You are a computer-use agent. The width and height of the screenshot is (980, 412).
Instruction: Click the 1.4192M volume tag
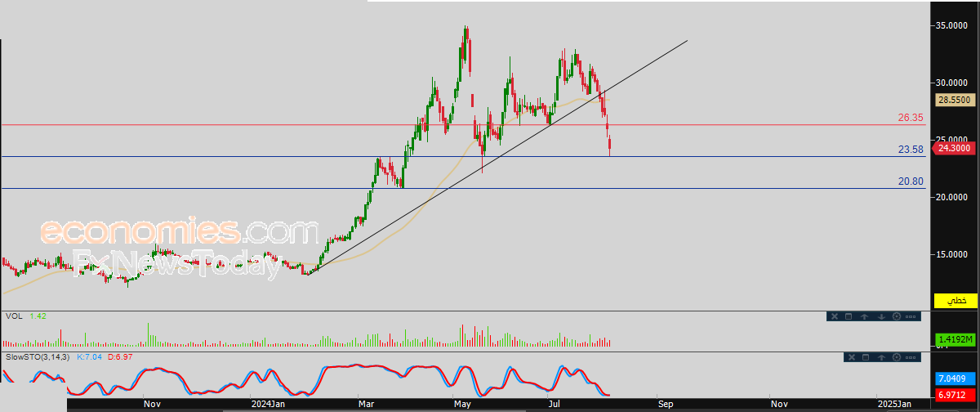pyautogui.click(x=954, y=339)
